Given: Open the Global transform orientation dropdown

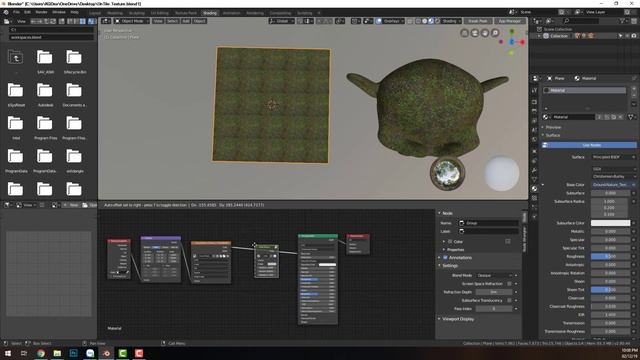Looking at the screenshot, I should tap(282, 21).
